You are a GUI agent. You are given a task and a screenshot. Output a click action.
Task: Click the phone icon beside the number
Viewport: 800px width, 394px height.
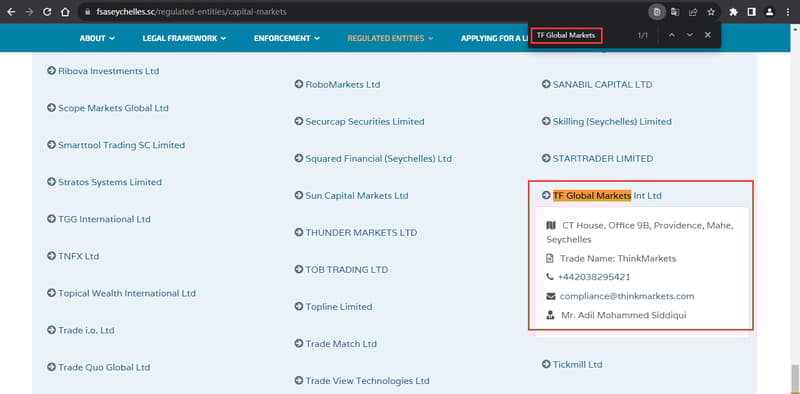click(549, 277)
